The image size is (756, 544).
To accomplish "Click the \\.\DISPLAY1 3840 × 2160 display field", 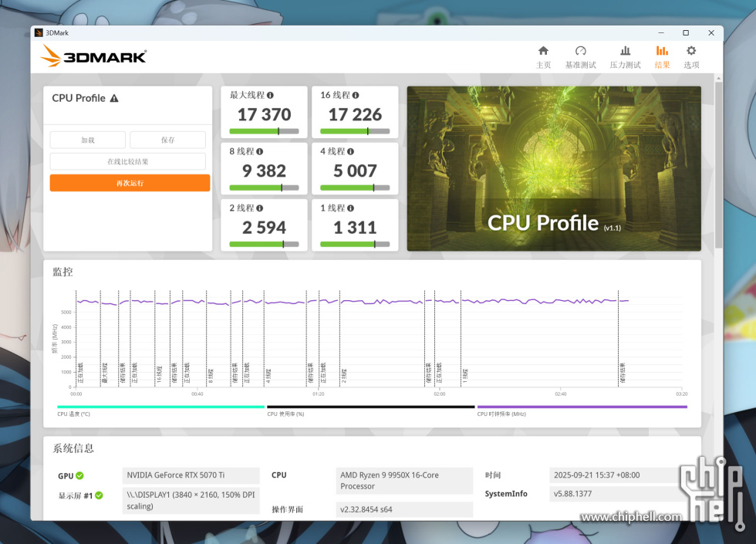I will [x=191, y=501].
